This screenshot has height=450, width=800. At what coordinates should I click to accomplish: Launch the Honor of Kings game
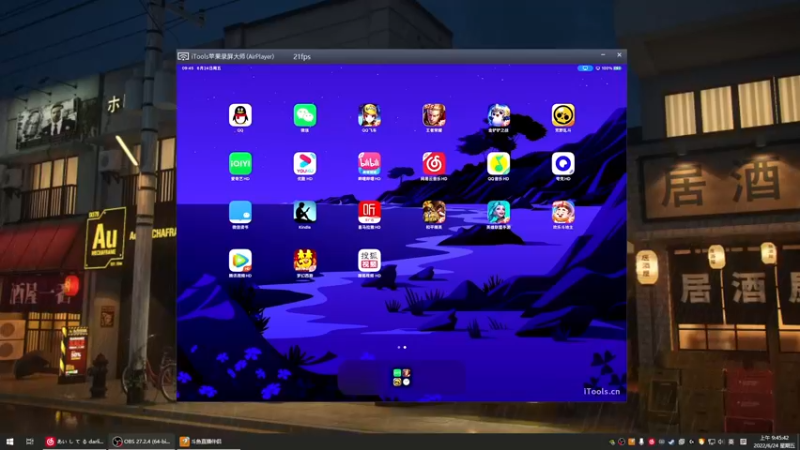point(434,115)
